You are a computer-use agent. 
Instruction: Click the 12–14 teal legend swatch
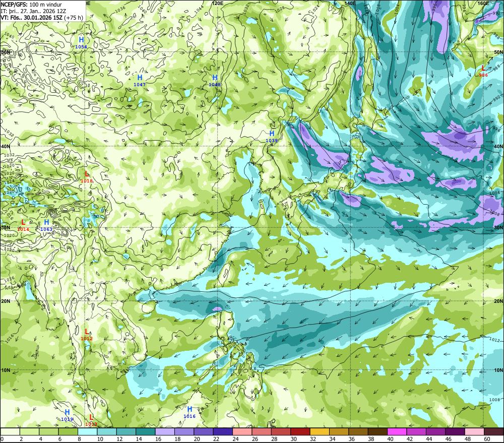tap(126, 432)
